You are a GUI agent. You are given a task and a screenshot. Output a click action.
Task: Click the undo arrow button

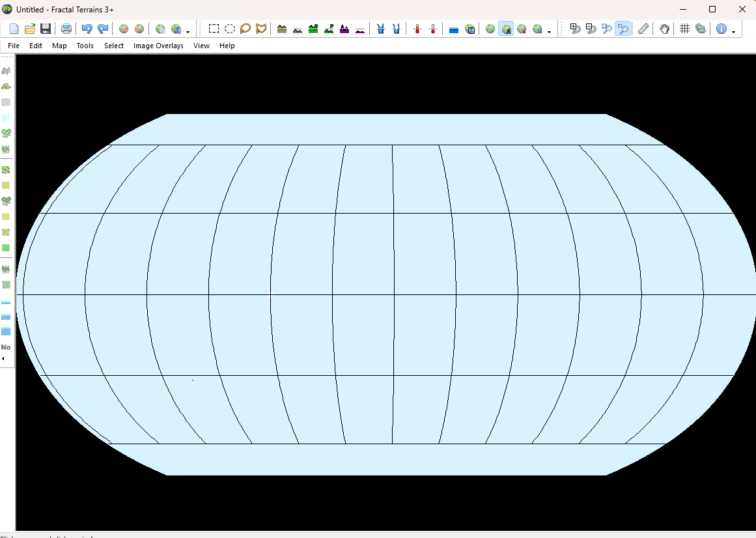(x=87, y=29)
